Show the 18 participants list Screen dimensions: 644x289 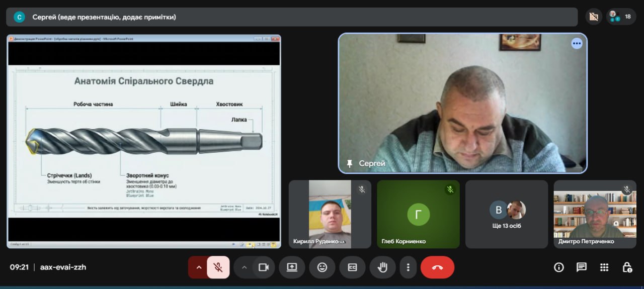tap(621, 17)
